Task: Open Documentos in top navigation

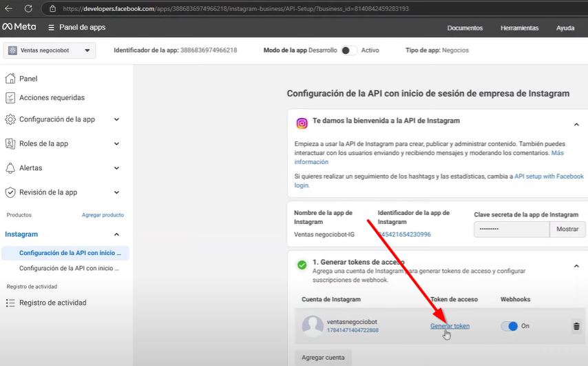Action: 465,28
